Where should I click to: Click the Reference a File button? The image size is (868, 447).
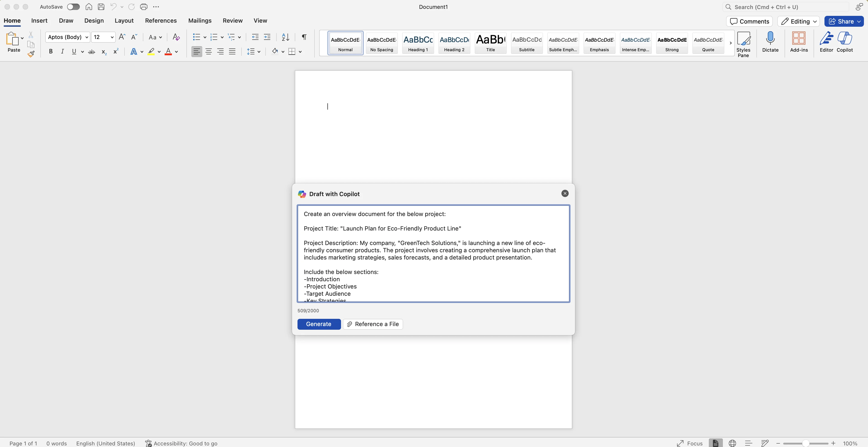[x=373, y=324]
